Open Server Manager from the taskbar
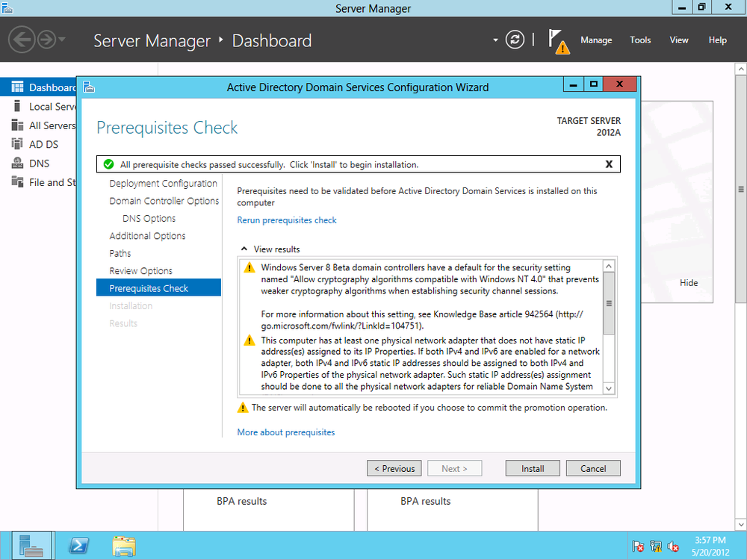Screen dimensions: 747x560 click(x=31, y=546)
